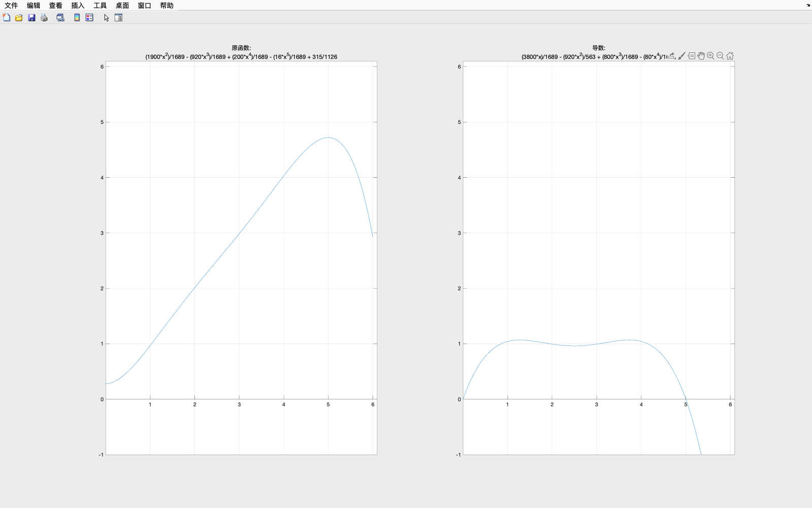The height and width of the screenshot is (508, 812).
Task: Open the 工具 menu
Action: pyautogui.click(x=100, y=6)
